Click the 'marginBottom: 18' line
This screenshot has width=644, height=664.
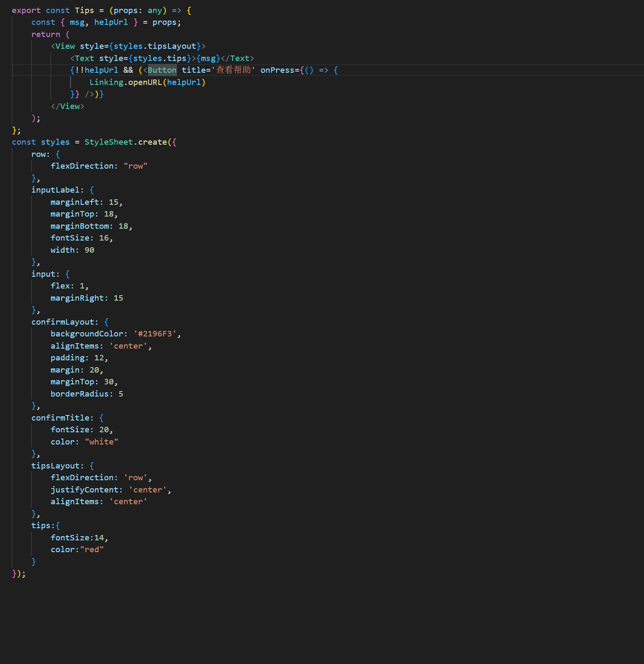[x=92, y=226]
